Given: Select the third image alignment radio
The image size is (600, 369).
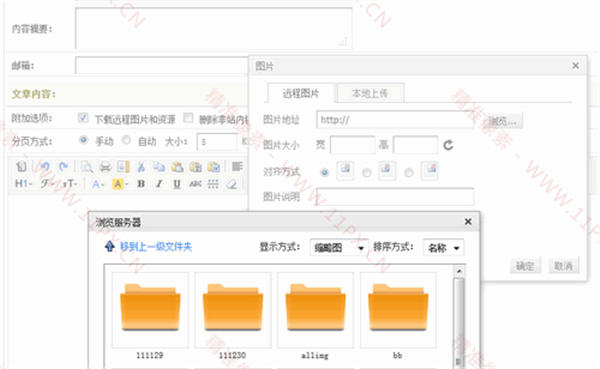Looking at the screenshot, I should pos(409,173).
